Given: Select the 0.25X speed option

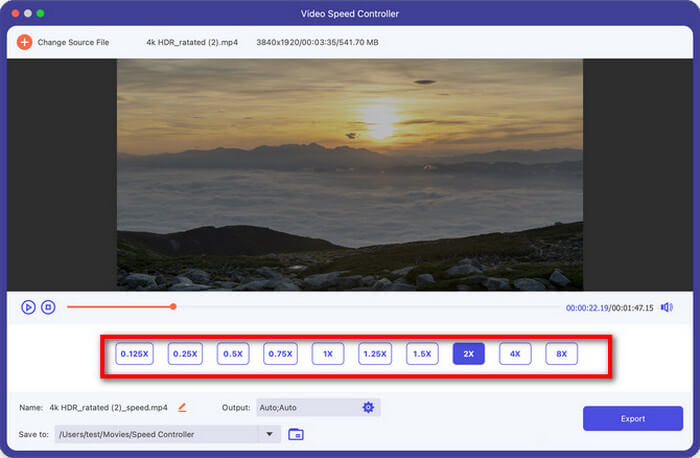Looking at the screenshot, I should click(185, 354).
